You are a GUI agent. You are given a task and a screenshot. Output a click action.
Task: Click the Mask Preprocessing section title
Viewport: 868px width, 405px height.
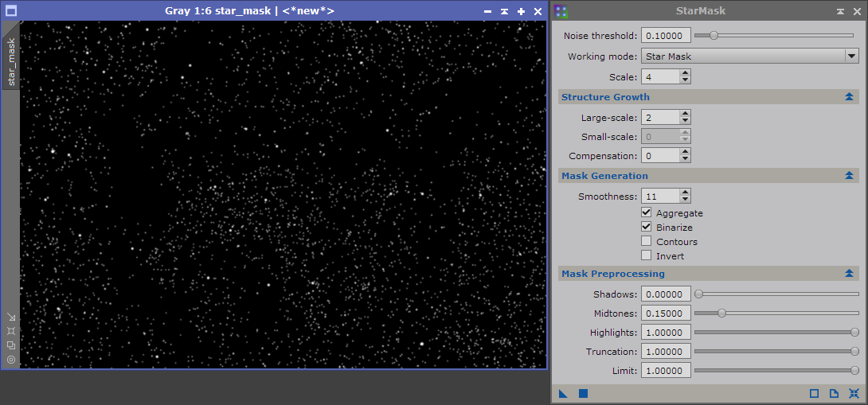point(613,274)
